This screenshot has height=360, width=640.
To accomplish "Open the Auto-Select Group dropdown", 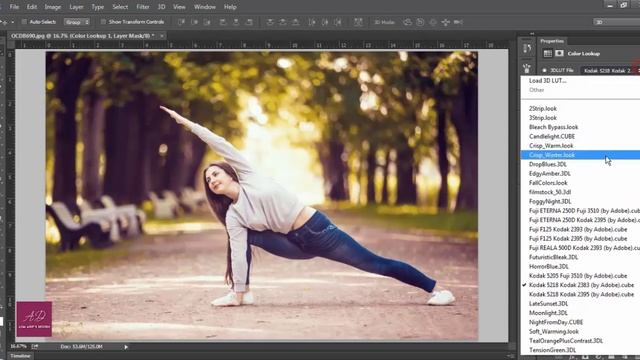I will tap(76, 22).
